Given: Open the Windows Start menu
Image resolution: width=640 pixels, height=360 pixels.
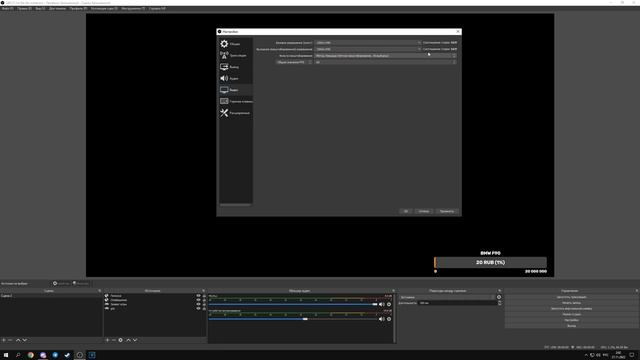Looking at the screenshot, I should (x=6, y=355).
